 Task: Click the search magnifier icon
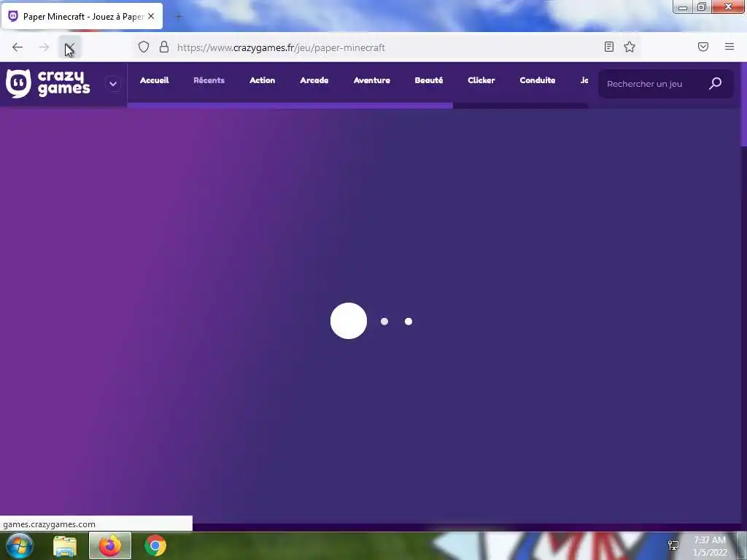tap(715, 84)
